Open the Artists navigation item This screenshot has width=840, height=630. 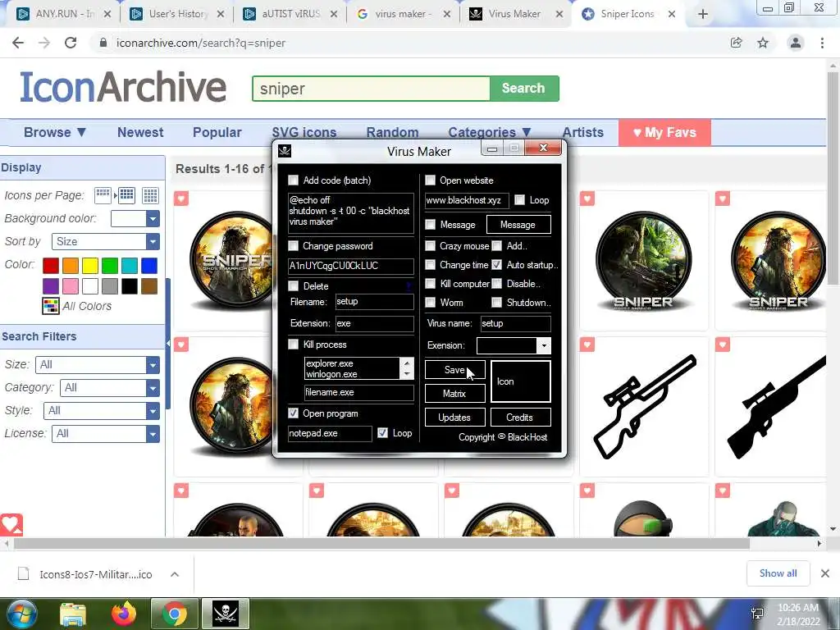[583, 132]
